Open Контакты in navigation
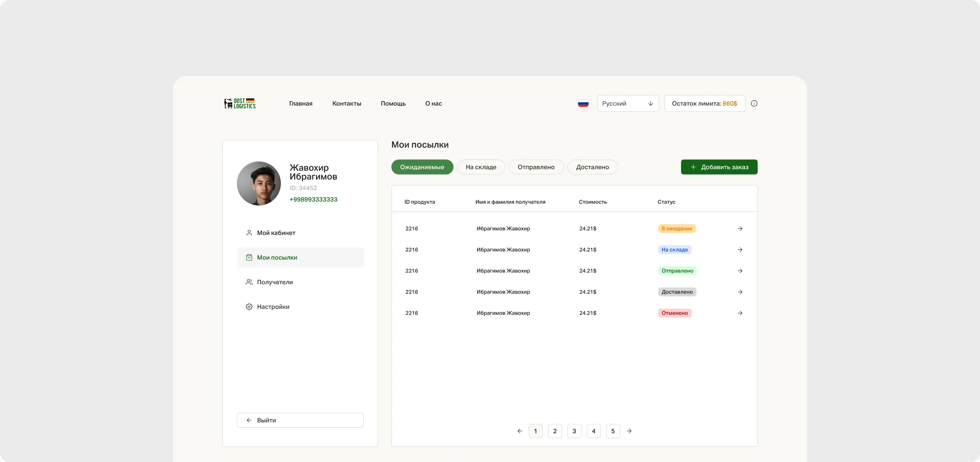The width and height of the screenshot is (980, 462). (x=346, y=103)
